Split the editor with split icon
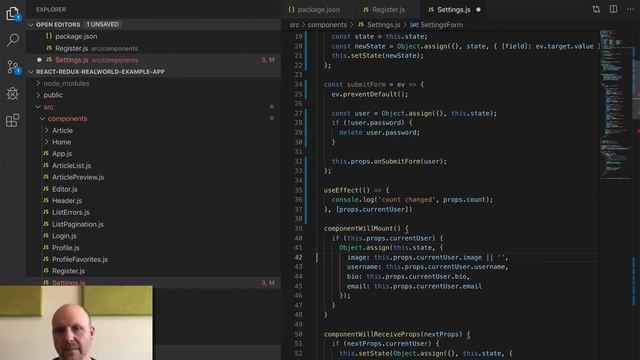 pos(613,9)
